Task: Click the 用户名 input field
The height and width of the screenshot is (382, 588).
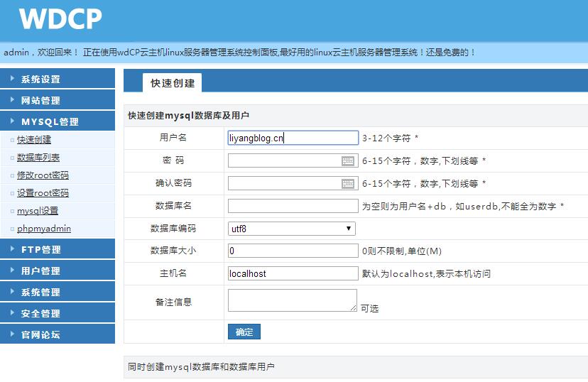Action: click(293, 138)
